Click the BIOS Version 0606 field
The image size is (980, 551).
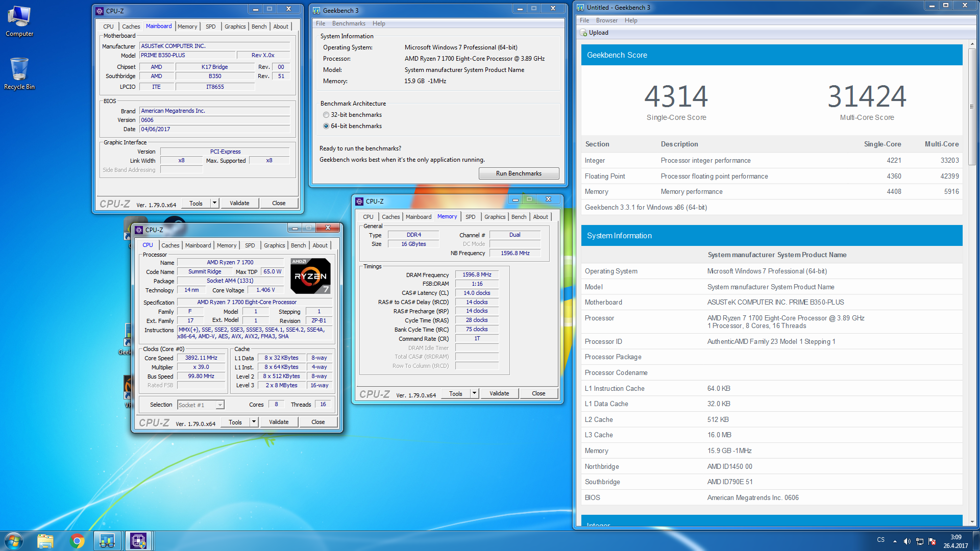[x=214, y=120]
